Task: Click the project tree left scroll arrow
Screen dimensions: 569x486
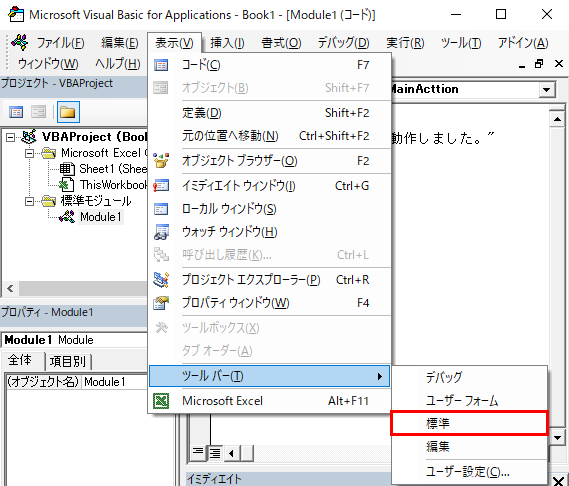Action: click(10, 289)
